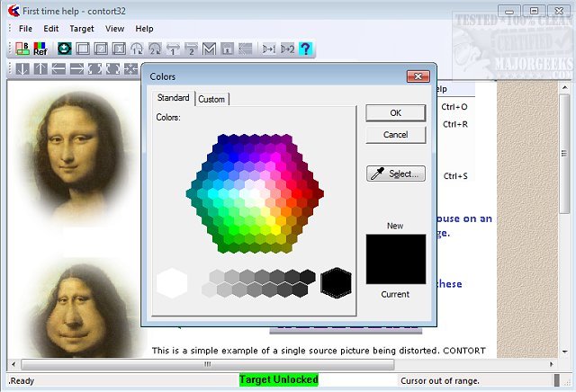The image size is (576, 392).
Task: Pick the bright yellow hexagon swatch
Action: [x=276, y=230]
